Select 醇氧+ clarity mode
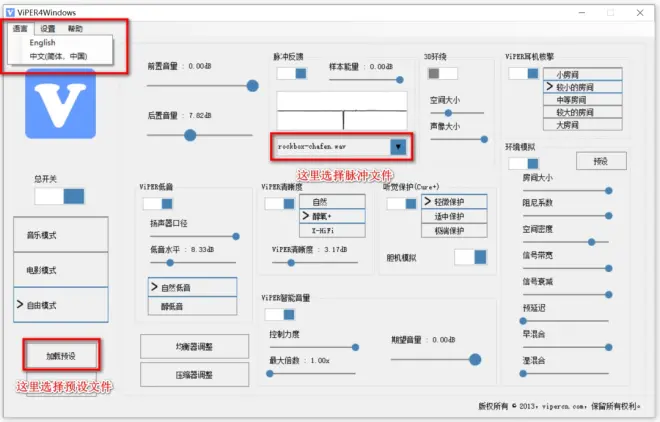The image size is (660, 422). point(332,216)
